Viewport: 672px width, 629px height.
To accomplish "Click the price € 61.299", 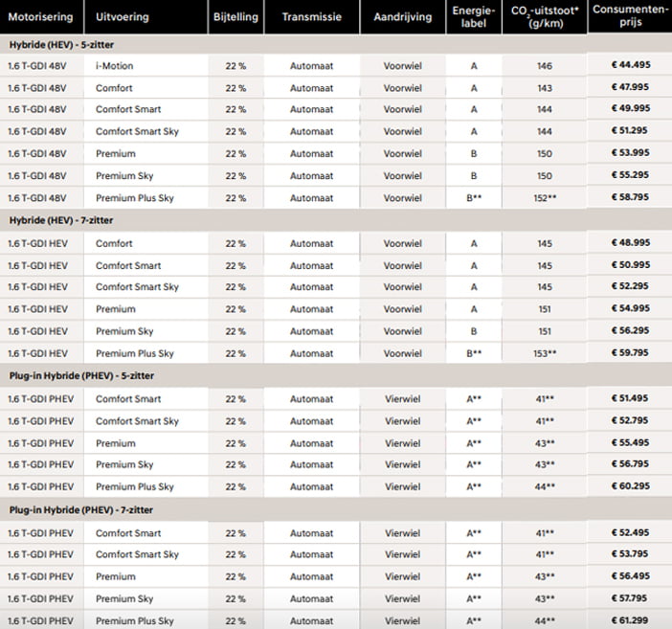I will point(630,620).
